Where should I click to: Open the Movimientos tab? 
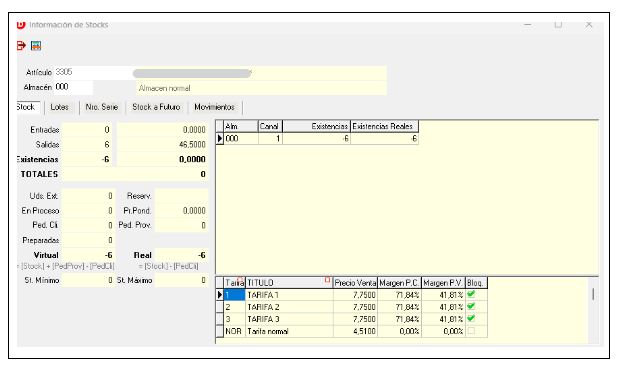(214, 107)
